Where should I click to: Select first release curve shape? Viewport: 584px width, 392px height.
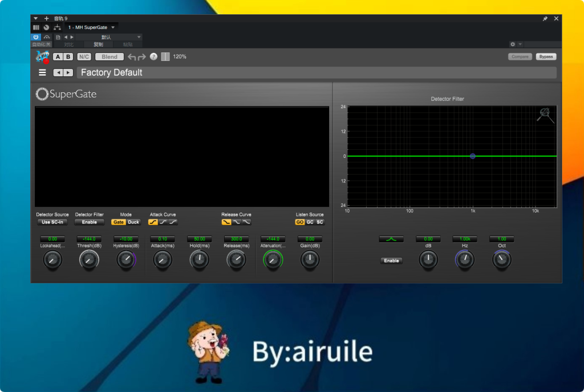pos(226,222)
